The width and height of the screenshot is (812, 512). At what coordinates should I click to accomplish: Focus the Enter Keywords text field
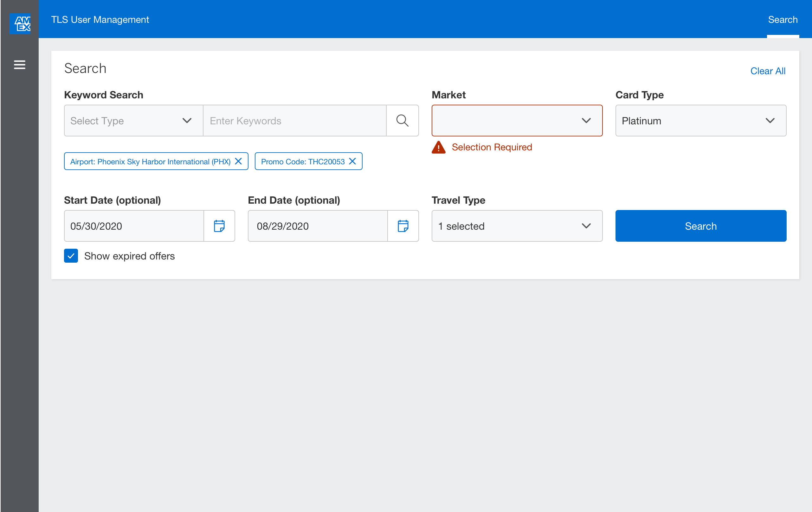pos(294,121)
